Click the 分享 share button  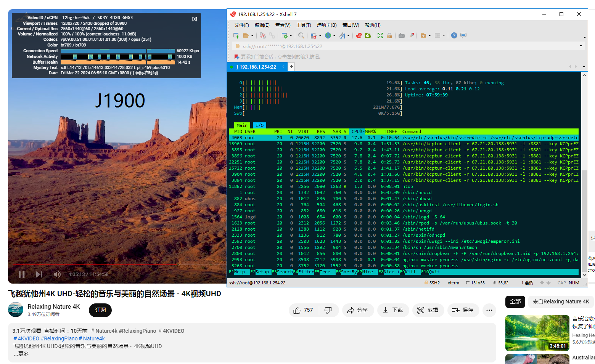(357, 310)
